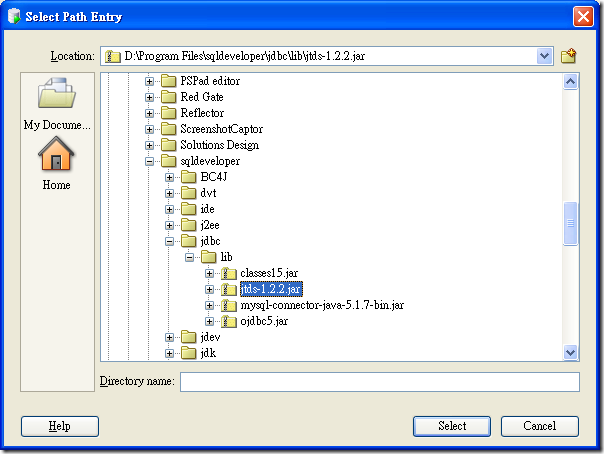The width and height of the screenshot is (604, 454).
Task: Click the ide folder icon
Action: [x=189, y=209]
